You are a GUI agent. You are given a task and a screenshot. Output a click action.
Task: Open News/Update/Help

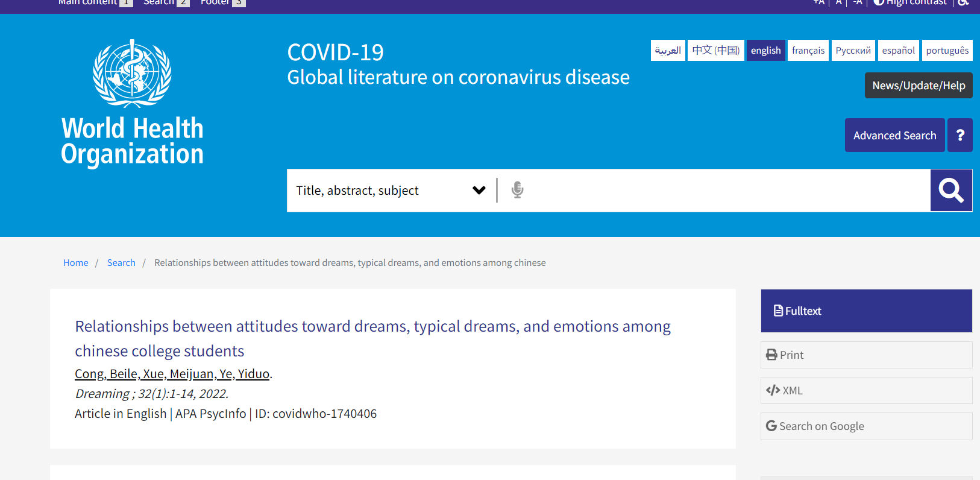click(918, 86)
